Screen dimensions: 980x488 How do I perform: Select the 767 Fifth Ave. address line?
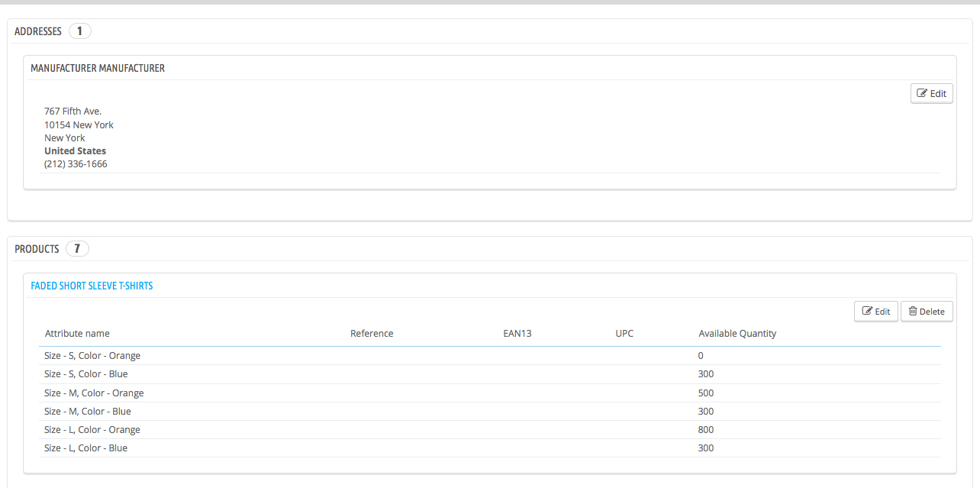point(73,111)
